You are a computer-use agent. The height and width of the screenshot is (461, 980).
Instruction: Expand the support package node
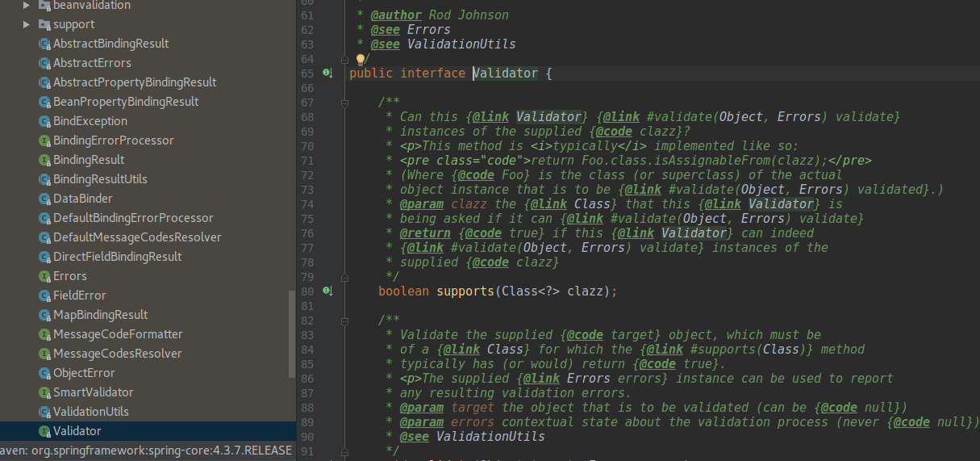(27, 24)
